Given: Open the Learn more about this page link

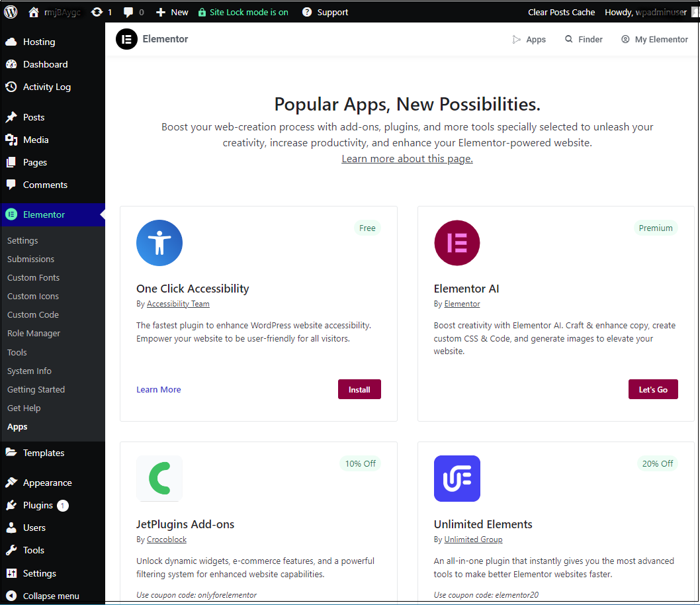Looking at the screenshot, I should pyautogui.click(x=407, y=158).
